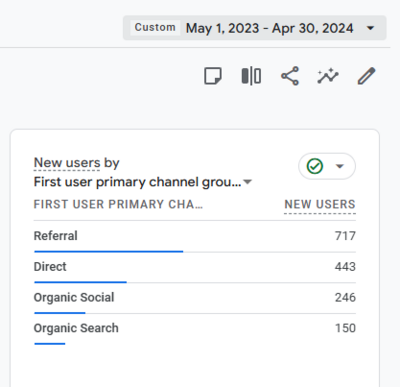Click the green checkmark data quality icon

click(x=315, y=166)
